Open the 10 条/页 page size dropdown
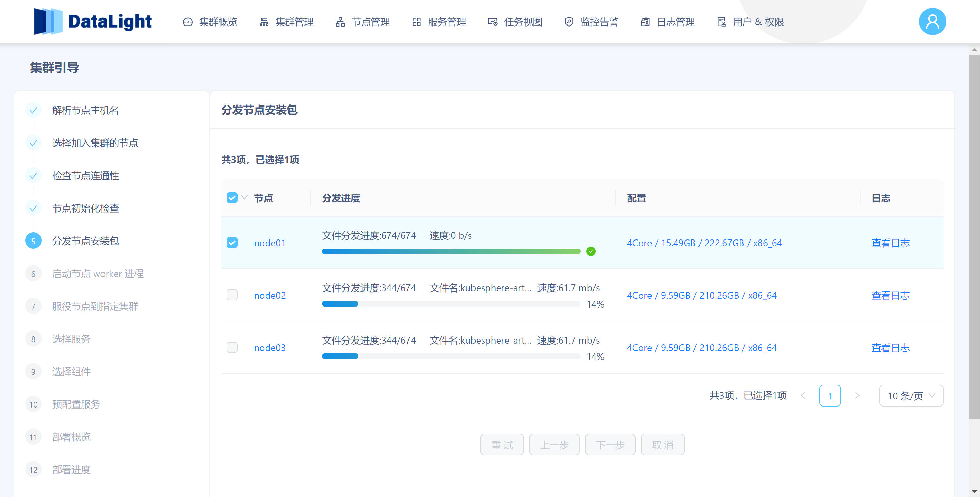The width and height of the screenshot is (980, 497). point(911,396)
